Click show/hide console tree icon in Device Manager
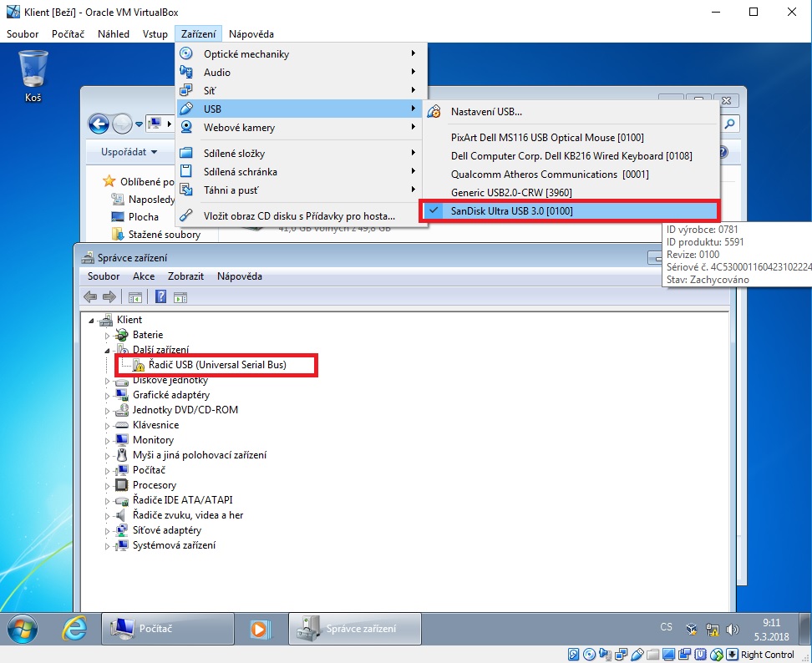Screen dimensions: 812x663 tap(135, 297)
